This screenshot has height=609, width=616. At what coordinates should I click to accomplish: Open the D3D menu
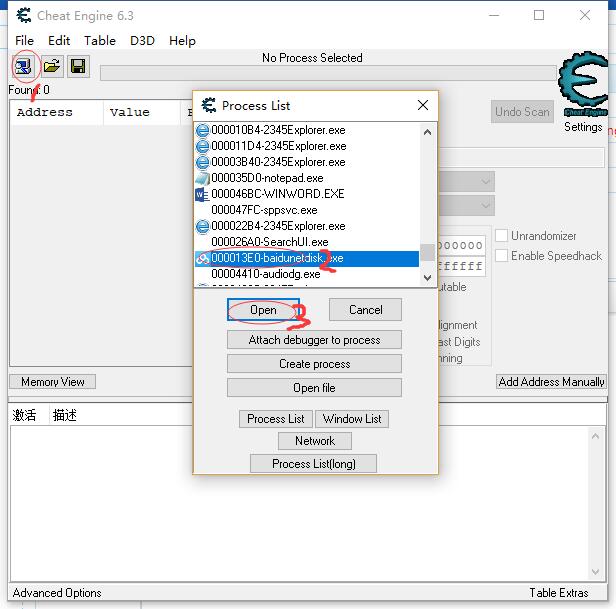(x=142, y=40)
